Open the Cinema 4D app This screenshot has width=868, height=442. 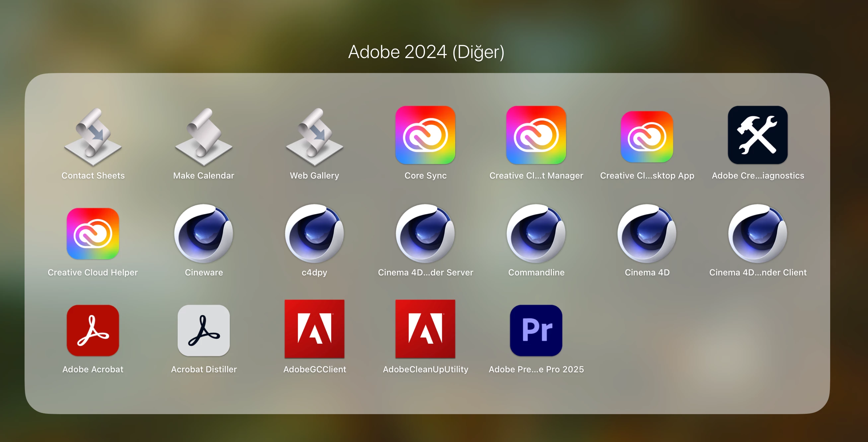647,234
